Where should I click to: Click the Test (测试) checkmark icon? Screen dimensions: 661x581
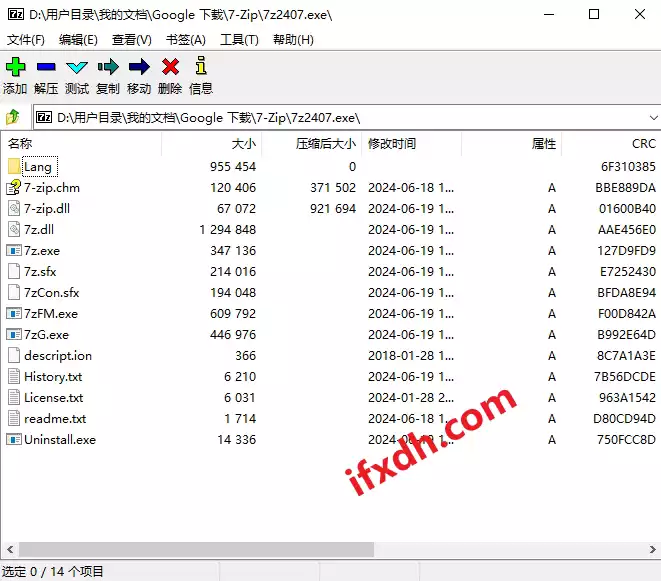[x=77, y=67]
